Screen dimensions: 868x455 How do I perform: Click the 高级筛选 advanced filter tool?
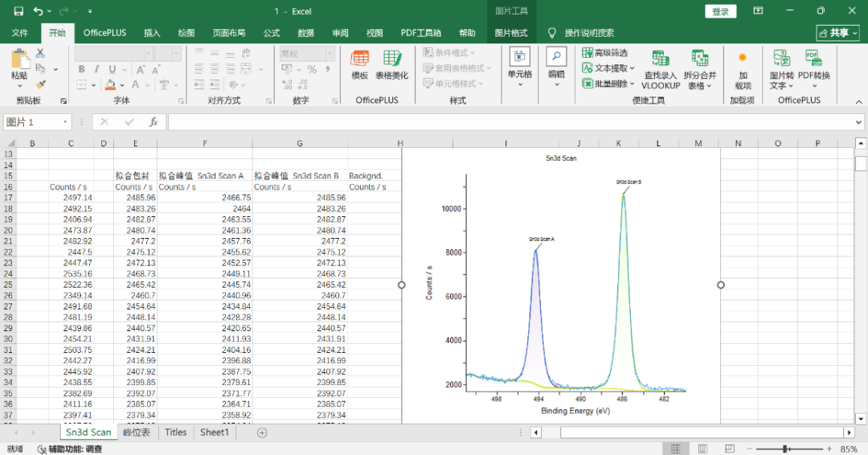coord(604,53)
